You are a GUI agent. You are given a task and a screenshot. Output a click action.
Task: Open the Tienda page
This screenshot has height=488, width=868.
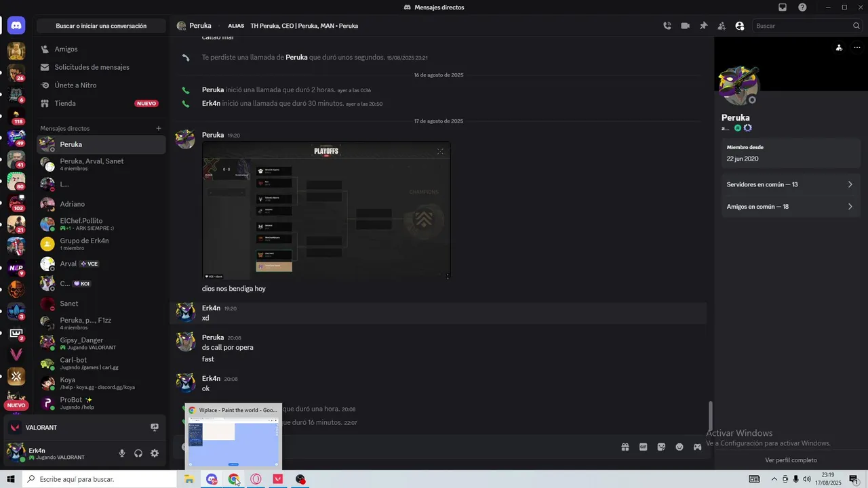click(101, 103)
